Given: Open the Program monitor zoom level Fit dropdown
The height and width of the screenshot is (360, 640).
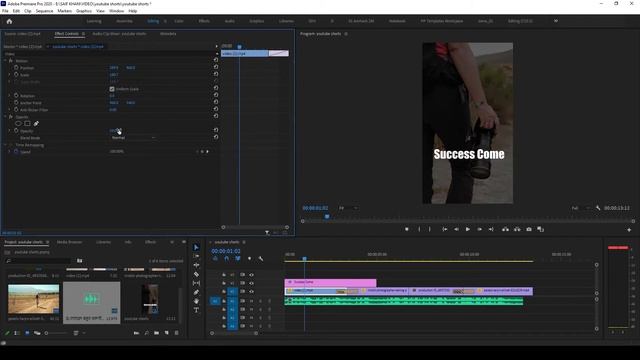Looking at the screenshot, I should click(x=348, y=208).
